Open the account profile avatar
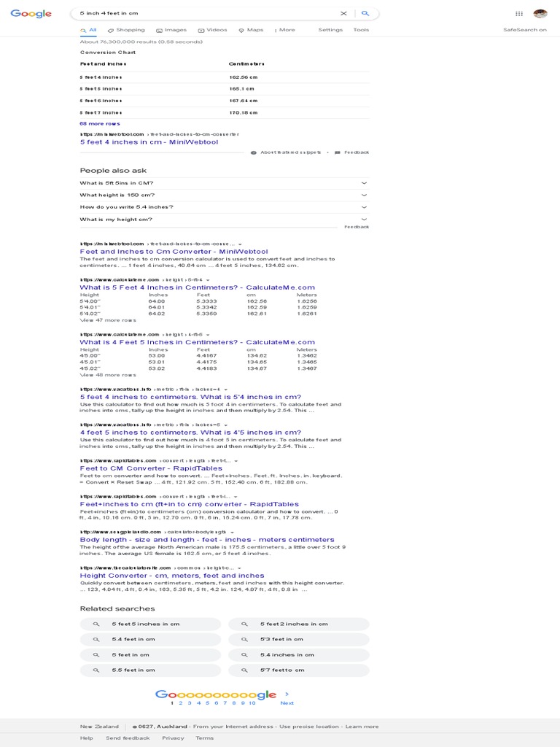The height and width of the screenshot is (747, 560). coord(540,13)
